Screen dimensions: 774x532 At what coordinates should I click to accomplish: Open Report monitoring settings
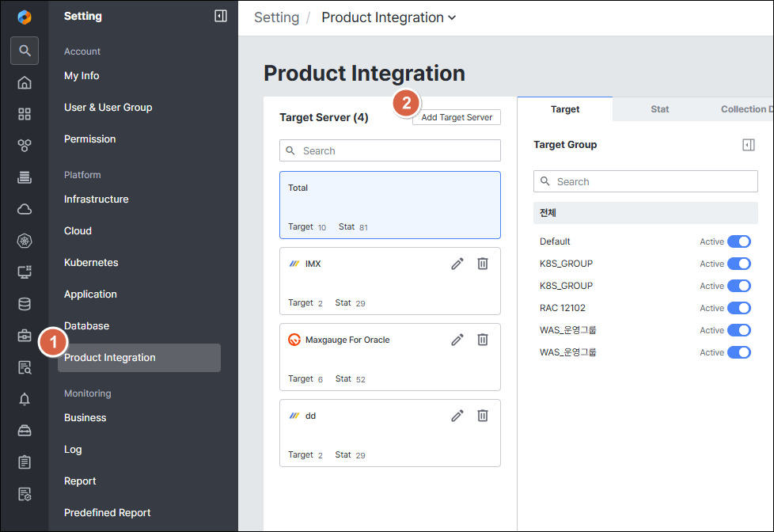click(x=80, y=481)
